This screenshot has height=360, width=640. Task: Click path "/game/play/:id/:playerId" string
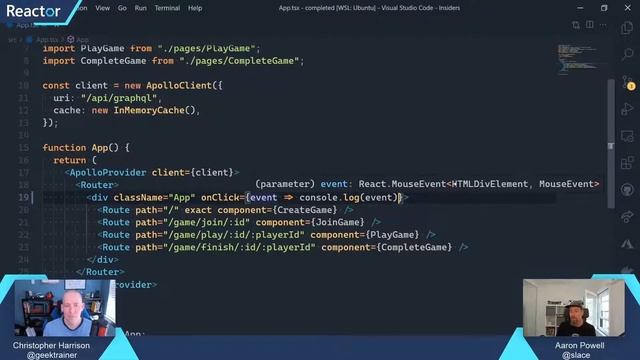point(233,235)
